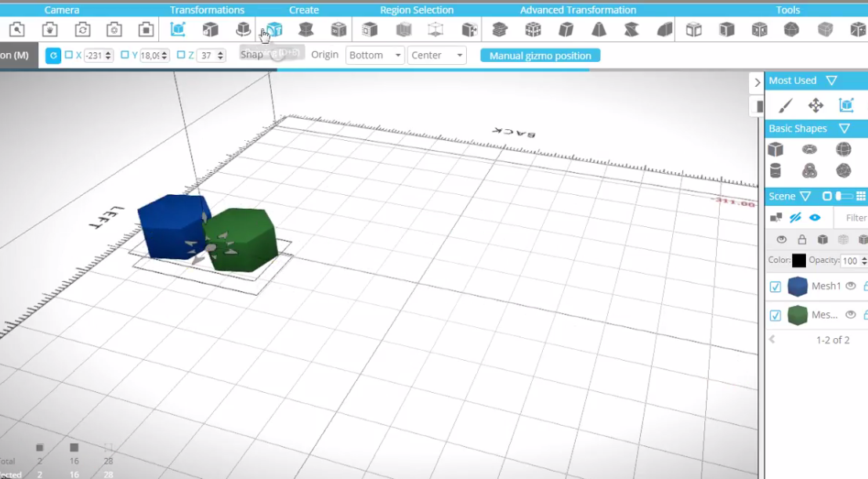This screenshot has height=479, width=868.
Task: Select the four-arrow move icon in Most Used
Action: pyautogui.click(x=816, y=105)
